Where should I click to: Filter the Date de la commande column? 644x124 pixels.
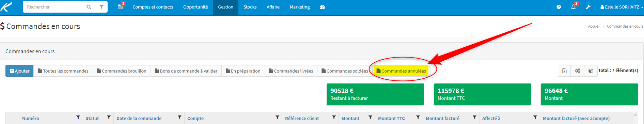(179, 118)
